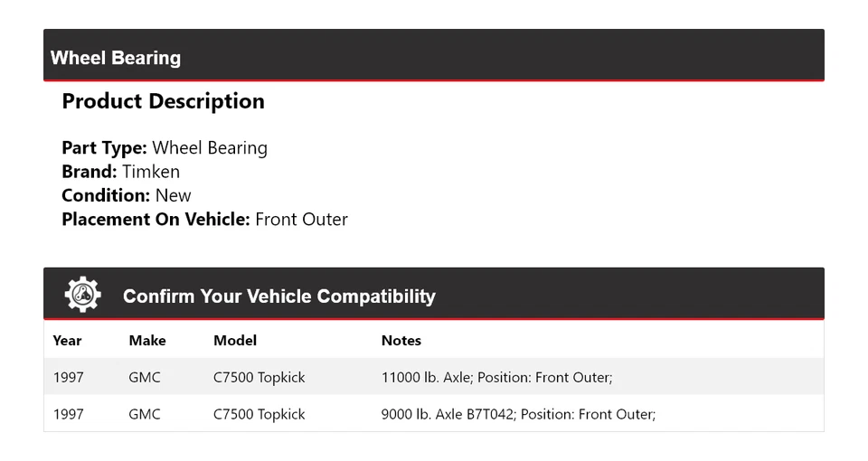868x461 pixels.
Task: Select the 1997 cell in the 9000 lb. Axle row
Action: pyautogui.click(x=68, y=414)
